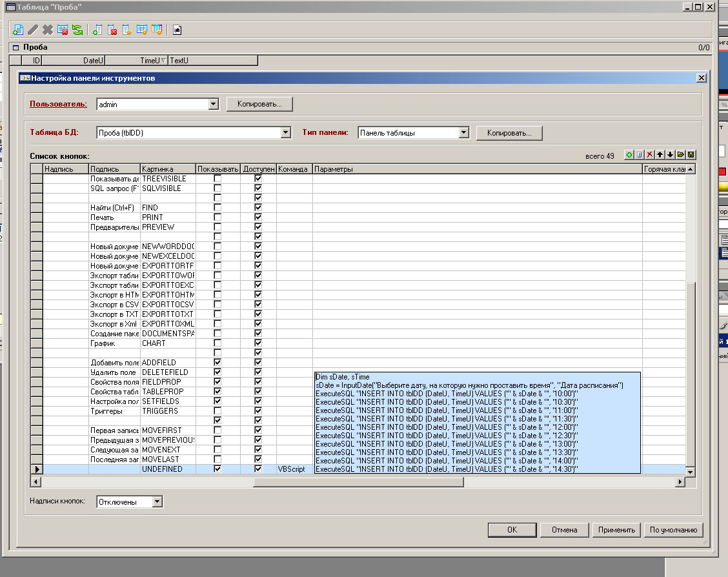The height and width of the screenshot is (577, 728).
Task: Move selected button up with arrow icon
Action: coord(660,155)
